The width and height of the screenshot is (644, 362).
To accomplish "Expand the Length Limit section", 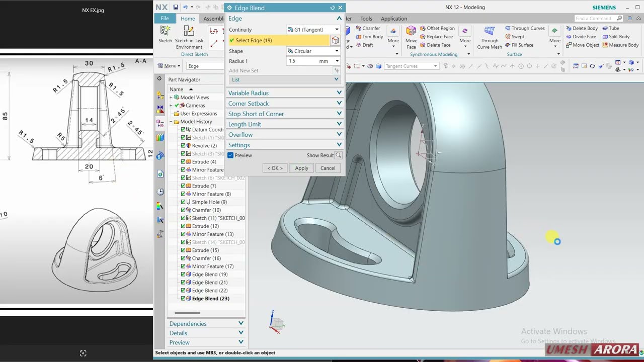I will [285, 124].
